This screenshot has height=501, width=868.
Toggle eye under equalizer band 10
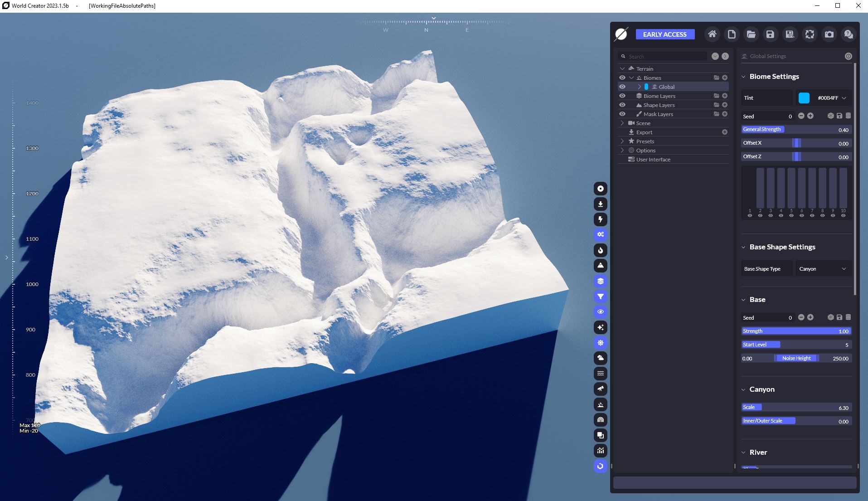[843, 216]
